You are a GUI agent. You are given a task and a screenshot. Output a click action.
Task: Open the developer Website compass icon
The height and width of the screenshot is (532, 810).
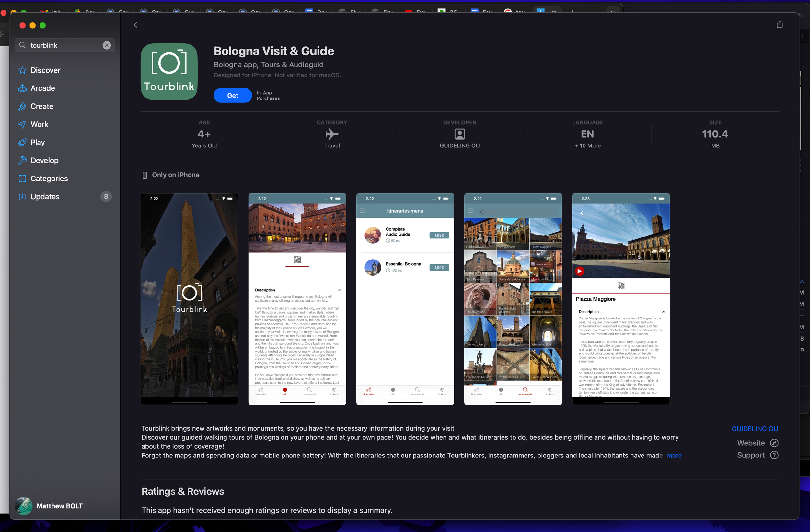774,443
